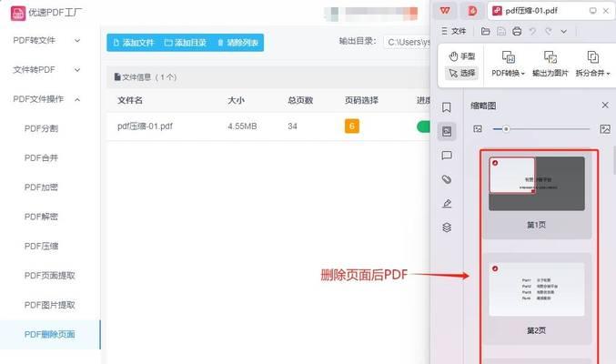Click the large thumbnail size icon
The image size is (616, 364).
(605, 128)
